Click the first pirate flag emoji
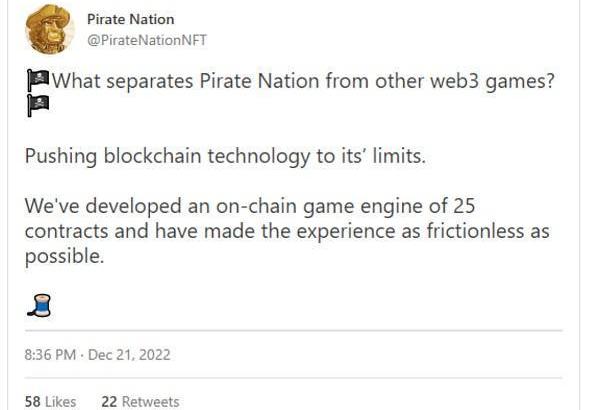The width and height of the screenshot is (600, 410). (x=38, y=82)
